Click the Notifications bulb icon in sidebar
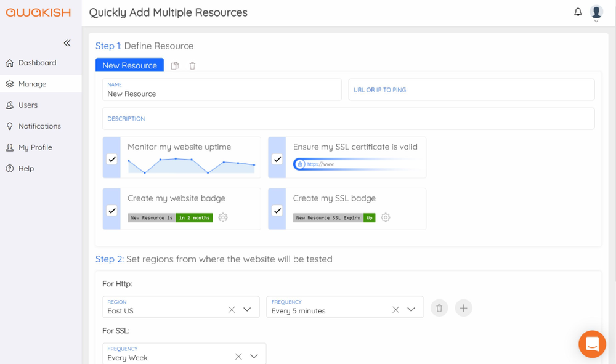616x364 pixels. (x=10, y=126)
